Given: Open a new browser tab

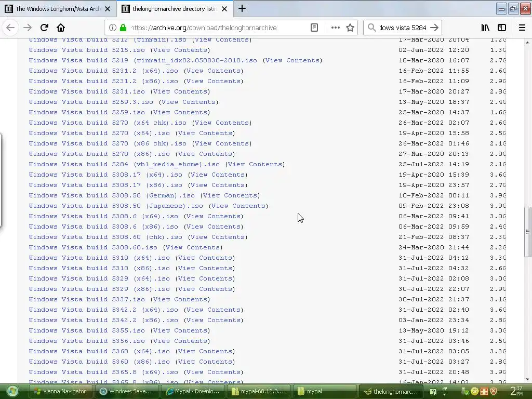Looking at the screenshot, I should click(242, 8).
